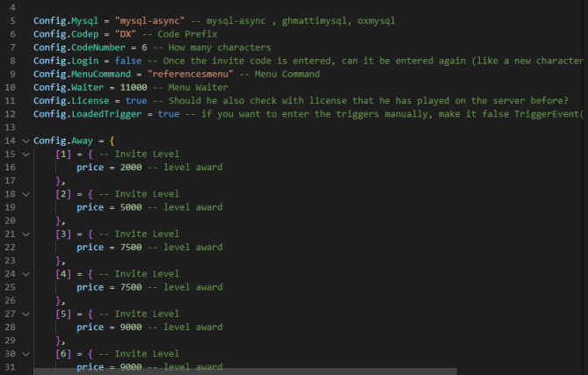Collapse the [4] Invite Level fold chevron
The width and height of the screenshot is (588, 375).
click(25, 274)
